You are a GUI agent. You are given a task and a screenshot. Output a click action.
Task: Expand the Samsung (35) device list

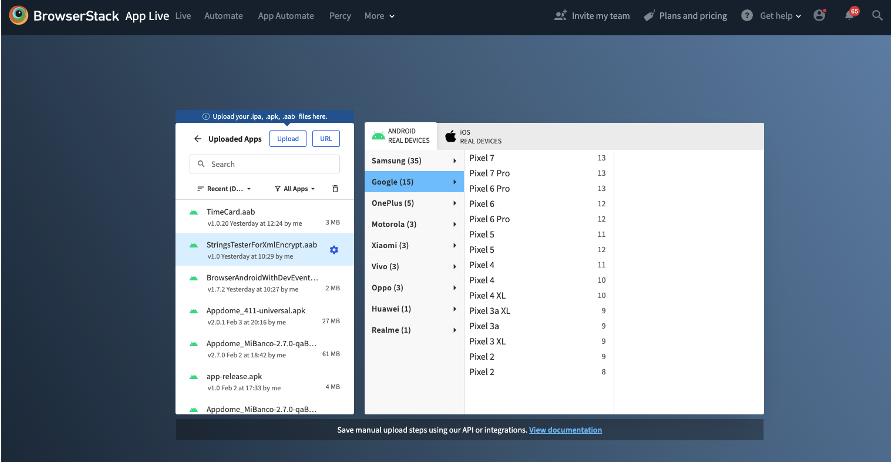click(414, 161)
